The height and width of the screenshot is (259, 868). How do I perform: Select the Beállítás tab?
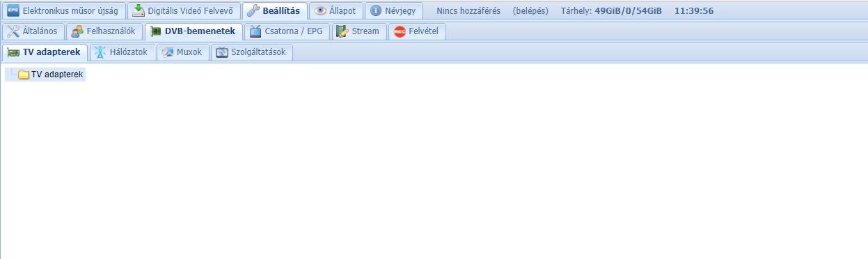coord(274,10)
